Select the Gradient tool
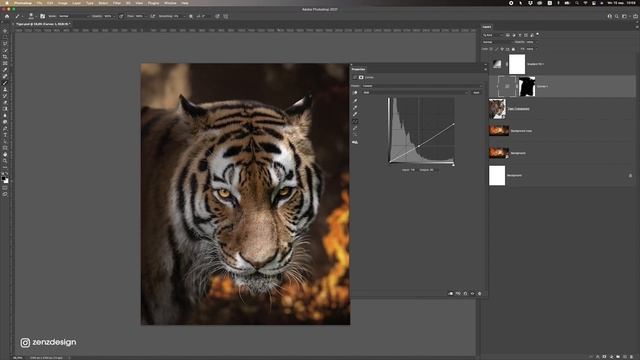640x360 pixels. coord(5,109)
